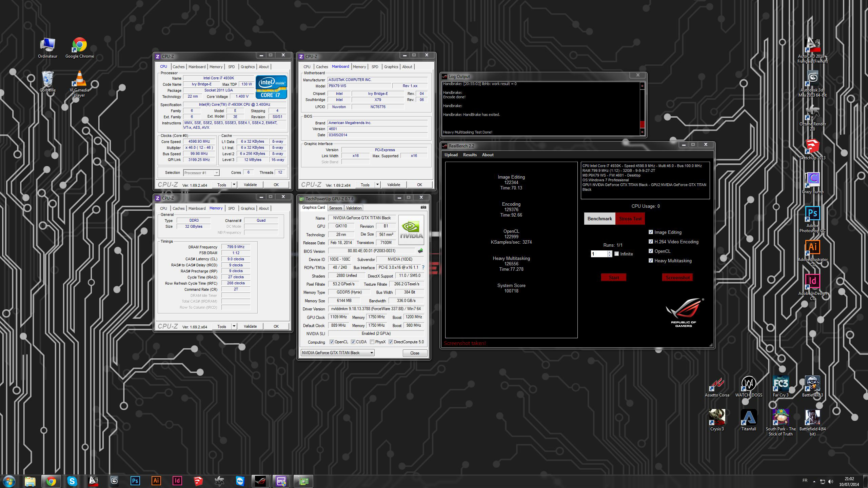Open the South Park Stick of Truth shortcut
Screen dimensions: 868x488
click(781, 423)
